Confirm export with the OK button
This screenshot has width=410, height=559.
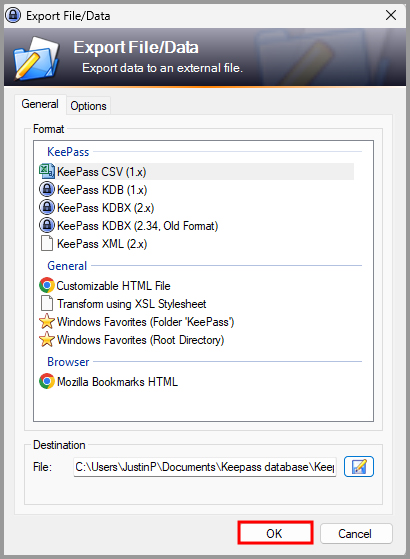(x=275, y=533)
